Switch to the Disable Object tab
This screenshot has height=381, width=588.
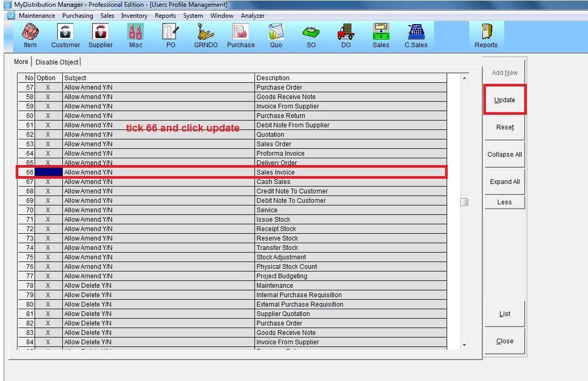(57, 62)
